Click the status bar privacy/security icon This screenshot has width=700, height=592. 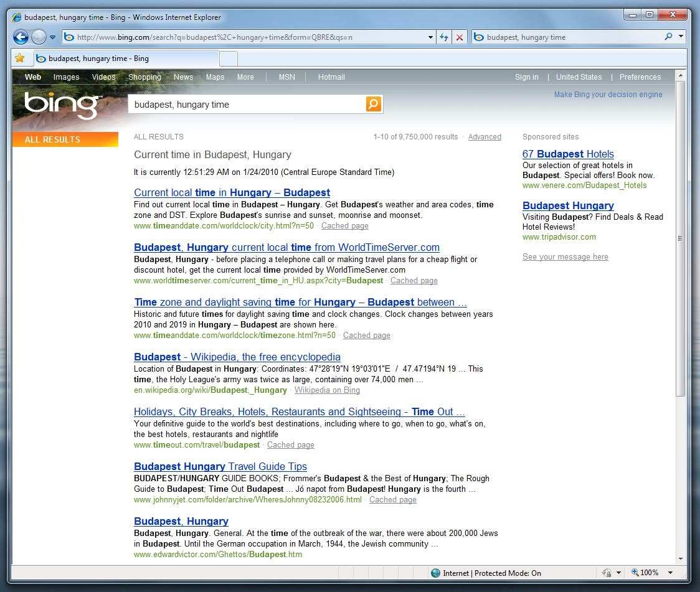(607, 573)
